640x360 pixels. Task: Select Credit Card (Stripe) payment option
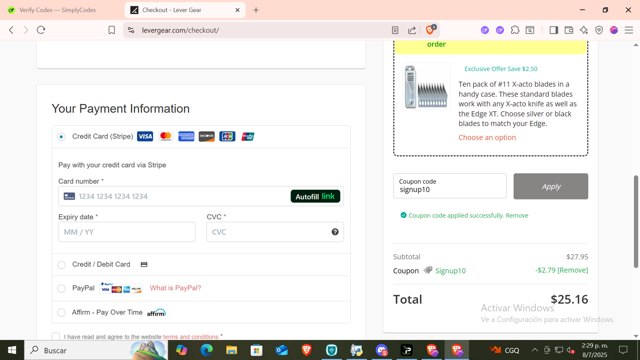(x=61, y=137)
